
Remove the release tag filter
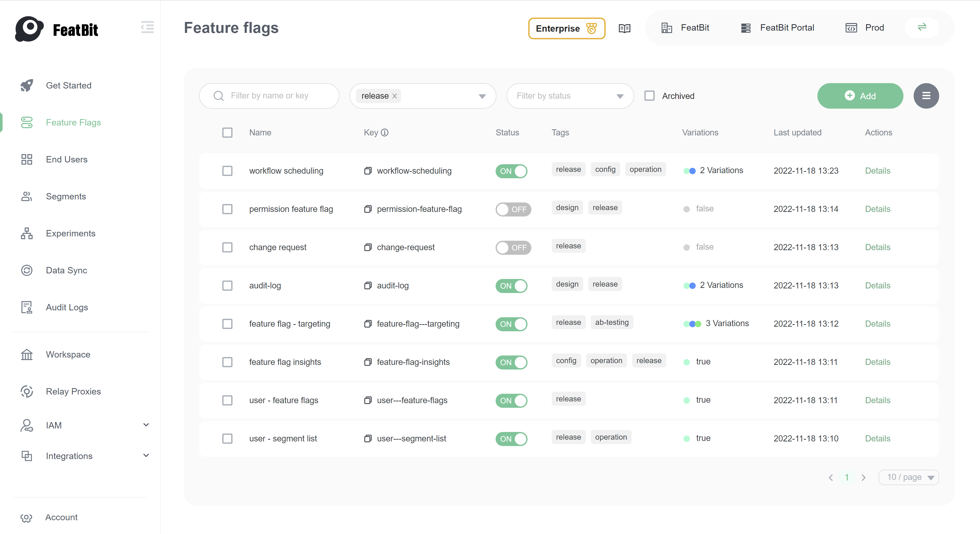click(x=395, y=96)
